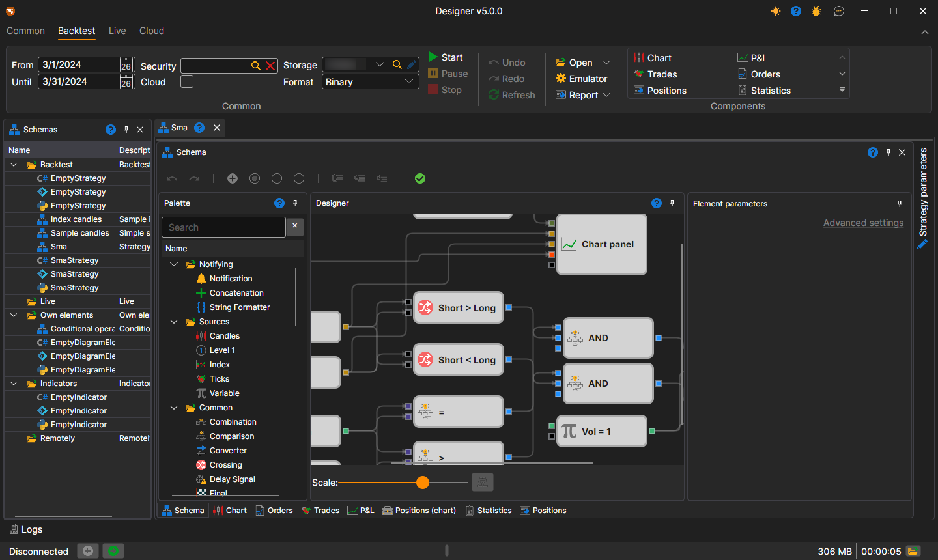This screenshot has width=938, height=560.
Task: Click the green Start play icon
Action: pos(433,57)
